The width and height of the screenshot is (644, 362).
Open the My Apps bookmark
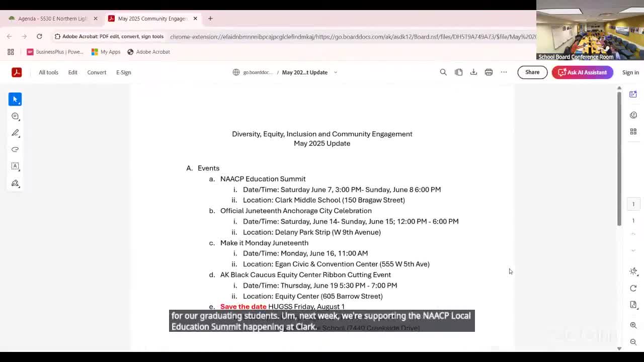pyautogui.click(x=106, y=52)
